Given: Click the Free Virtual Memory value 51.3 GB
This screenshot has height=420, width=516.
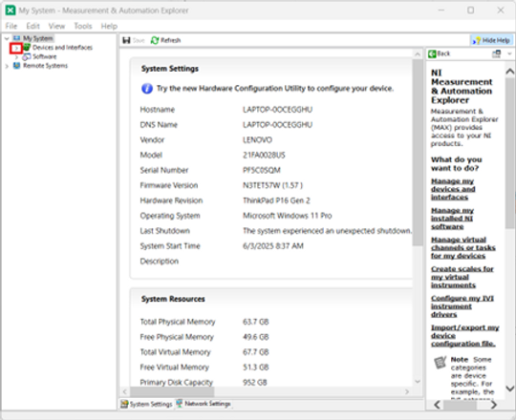Looking at the screenshot, I should [256, 367].
